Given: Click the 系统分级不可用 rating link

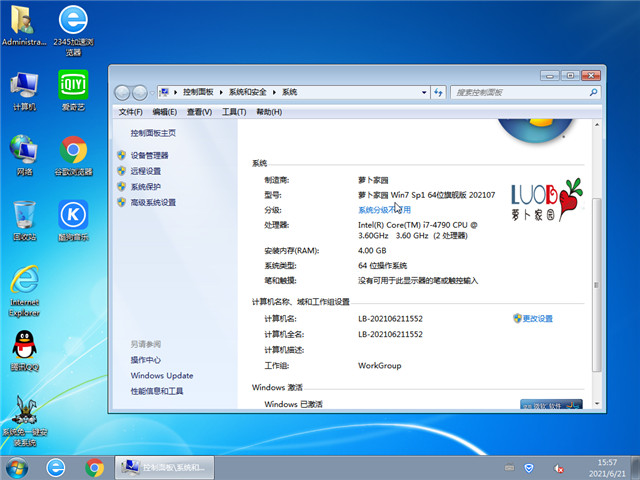Looking at the screenshot, I should pyautogui.click(x=384, y=210).
